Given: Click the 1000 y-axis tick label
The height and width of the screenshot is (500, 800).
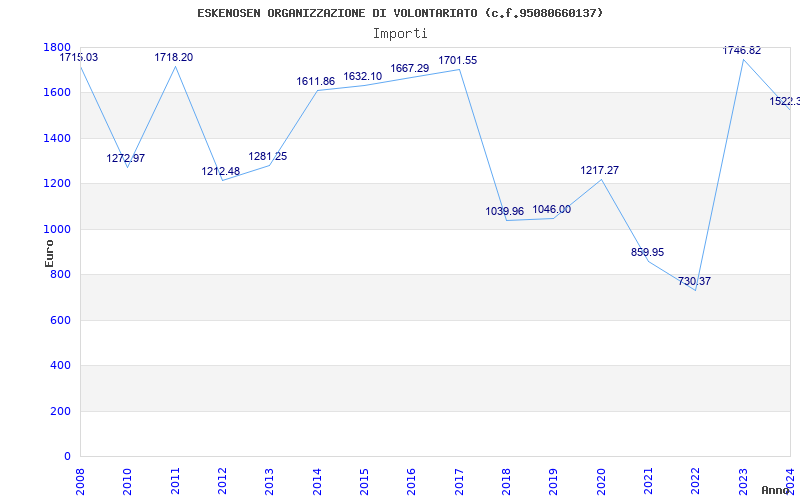Looking at the screenshot, I should 57,229.
